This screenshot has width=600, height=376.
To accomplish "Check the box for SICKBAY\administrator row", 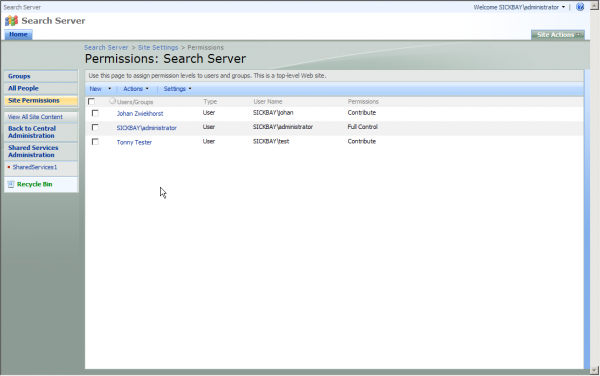I will [95, 127].
